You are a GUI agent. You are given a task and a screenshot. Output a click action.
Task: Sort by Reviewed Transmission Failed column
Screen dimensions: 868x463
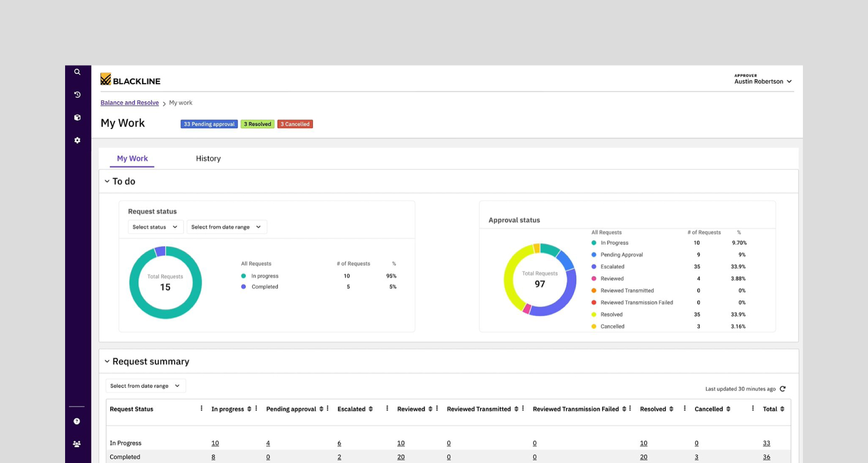click(624, 409)
